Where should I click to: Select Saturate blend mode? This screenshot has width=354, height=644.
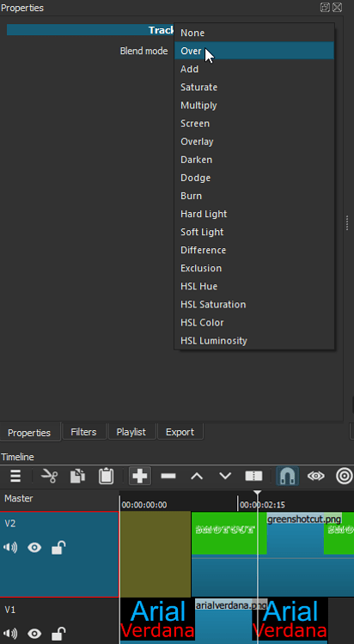tap(254, 87)
